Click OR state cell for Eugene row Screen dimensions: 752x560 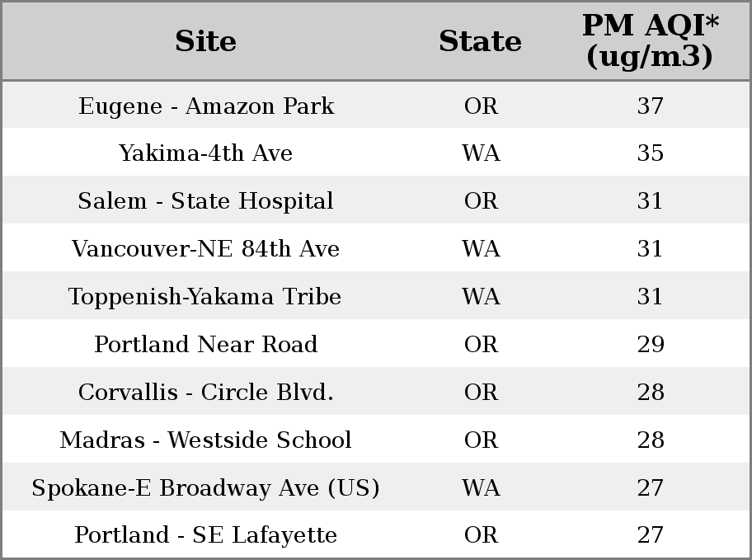tap(481, 106)
